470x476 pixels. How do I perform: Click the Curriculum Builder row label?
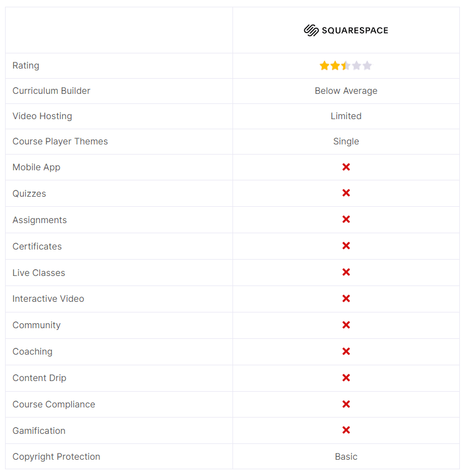(51, 91)
